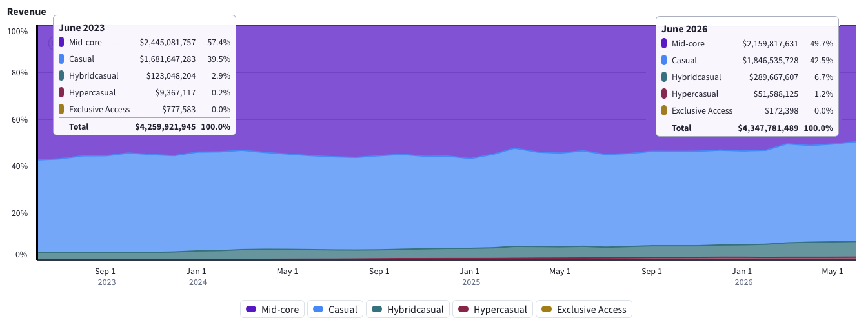Toggle the Hypercasual legend item
This screenshot has height=327, width=868.
pyautogui.click(x=493, y=310)
